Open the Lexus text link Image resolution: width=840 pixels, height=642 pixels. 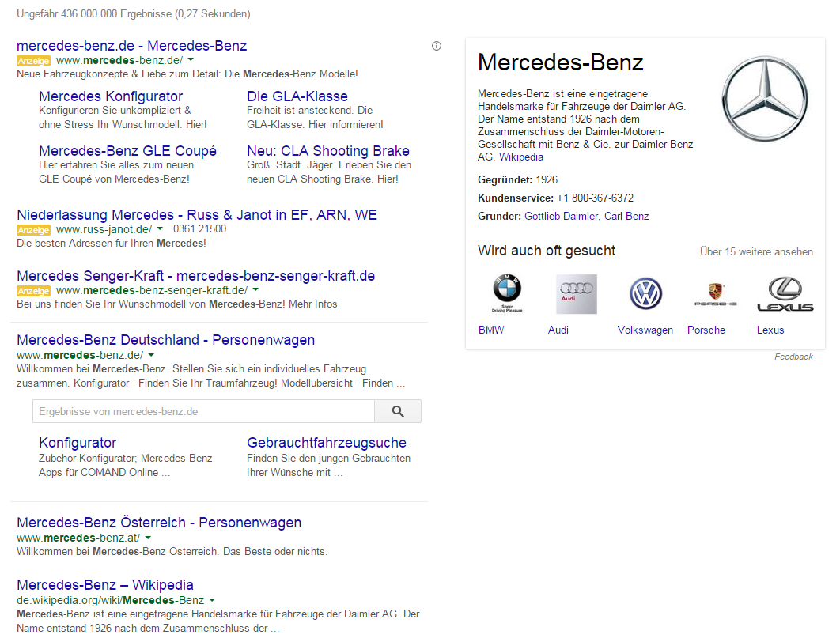770,330
